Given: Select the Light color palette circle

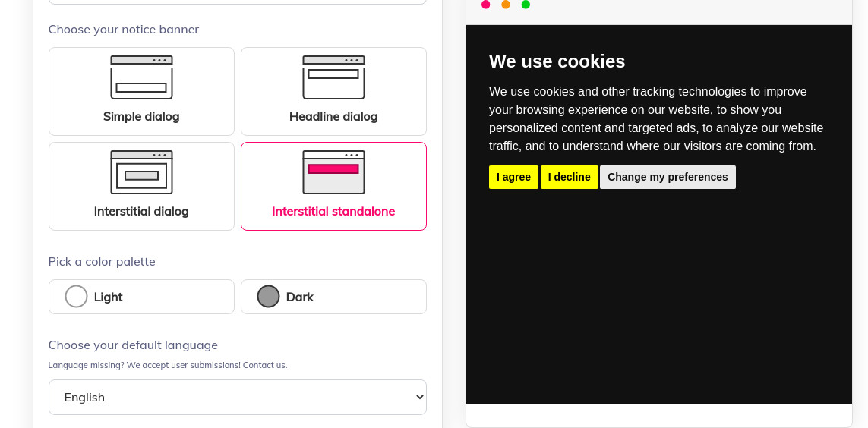Looking at the screenshot, I should [77, 297].
